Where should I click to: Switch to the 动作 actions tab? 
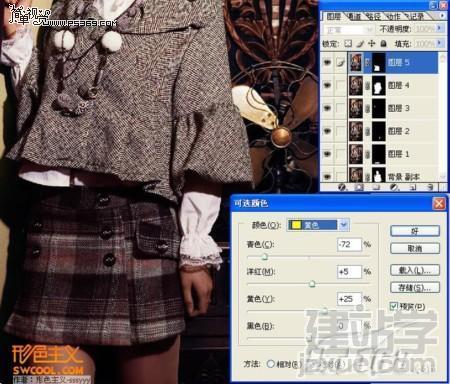[x=394, y=16]
